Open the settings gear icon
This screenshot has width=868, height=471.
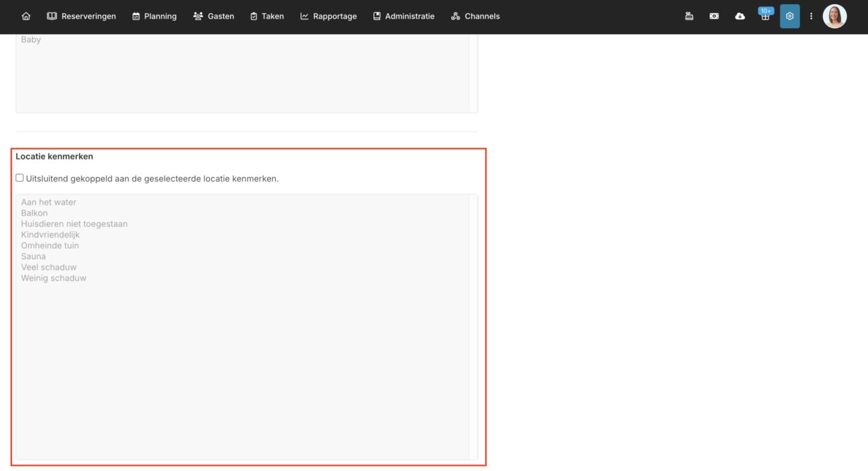click(790, 16)
